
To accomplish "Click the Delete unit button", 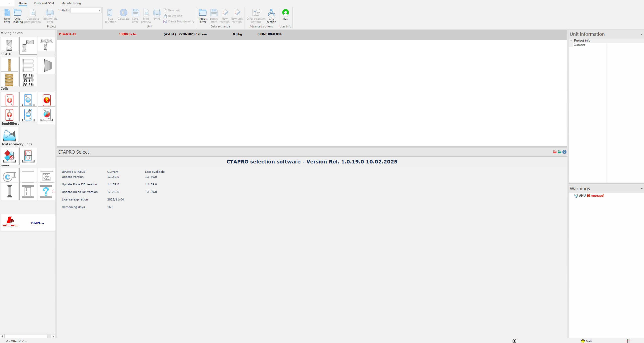I will (x=173, y=16).
